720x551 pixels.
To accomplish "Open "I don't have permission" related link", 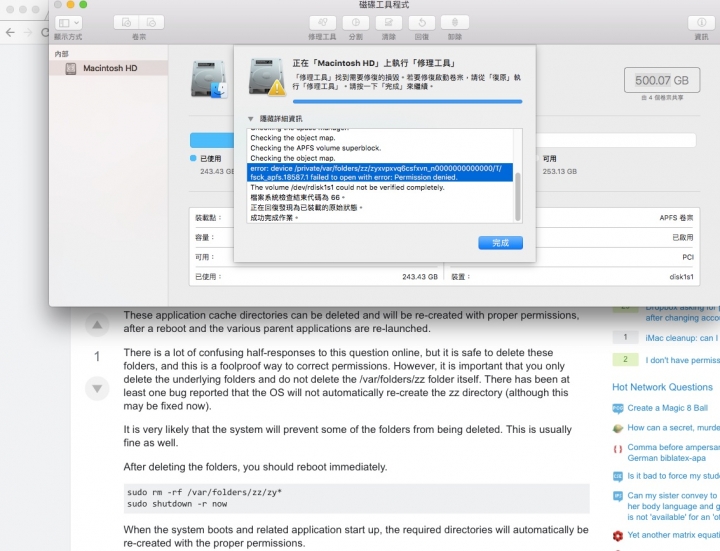I will pyautogui.click(x=682, y=360).
